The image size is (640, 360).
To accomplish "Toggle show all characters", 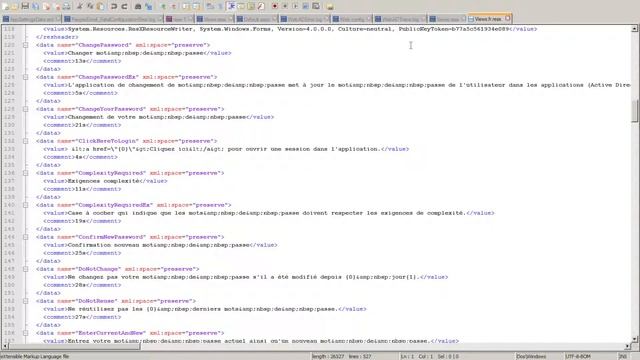I will point(220,7).
